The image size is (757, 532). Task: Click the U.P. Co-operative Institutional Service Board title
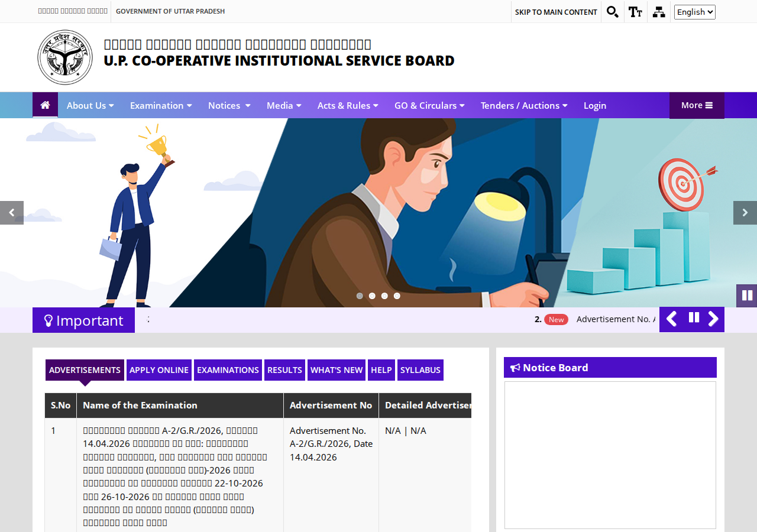point(279,61)
